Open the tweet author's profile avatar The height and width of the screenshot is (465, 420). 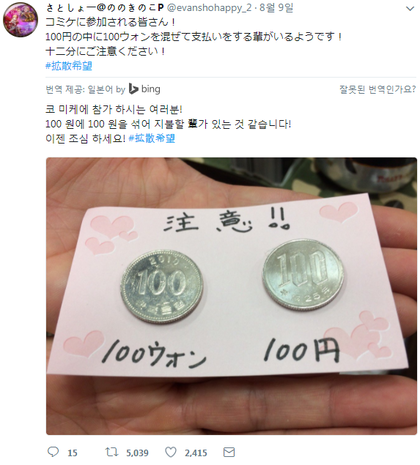pyautogui.click(x=20, y=20)
